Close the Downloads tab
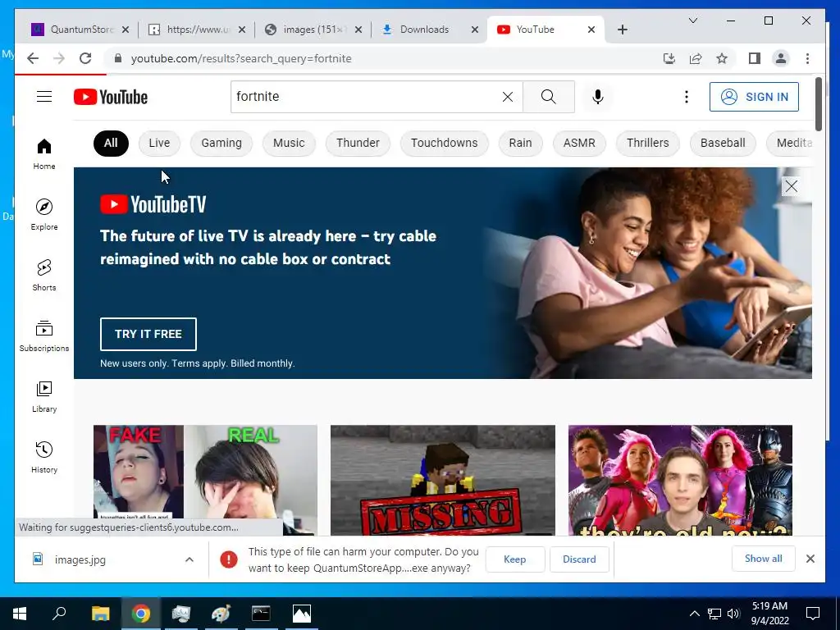840x630 pixels. click(x=475, y=30)
